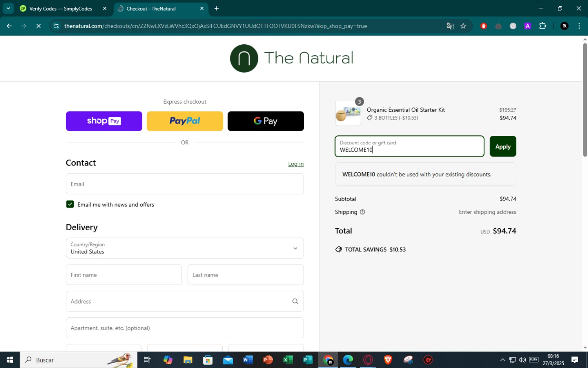Screen dimensions: 588x368
Task: Click the address search magnifier icon
Action: pos(295,301)
